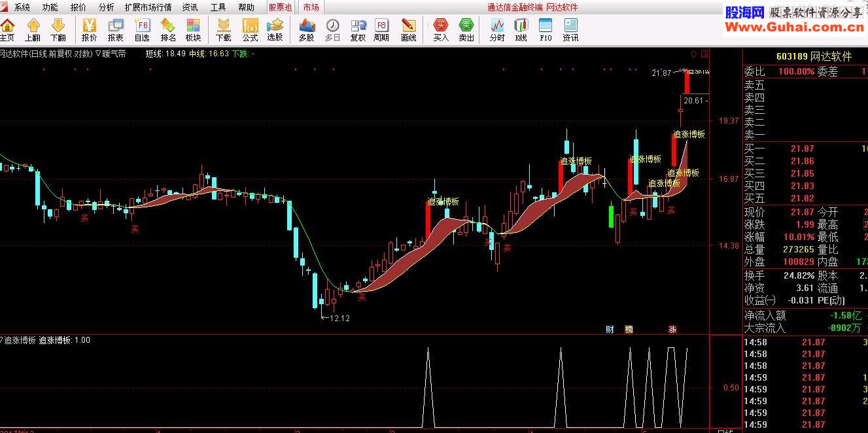Select the 买三 price 21.85
This screenshot has height=433, width=868.
802,174
